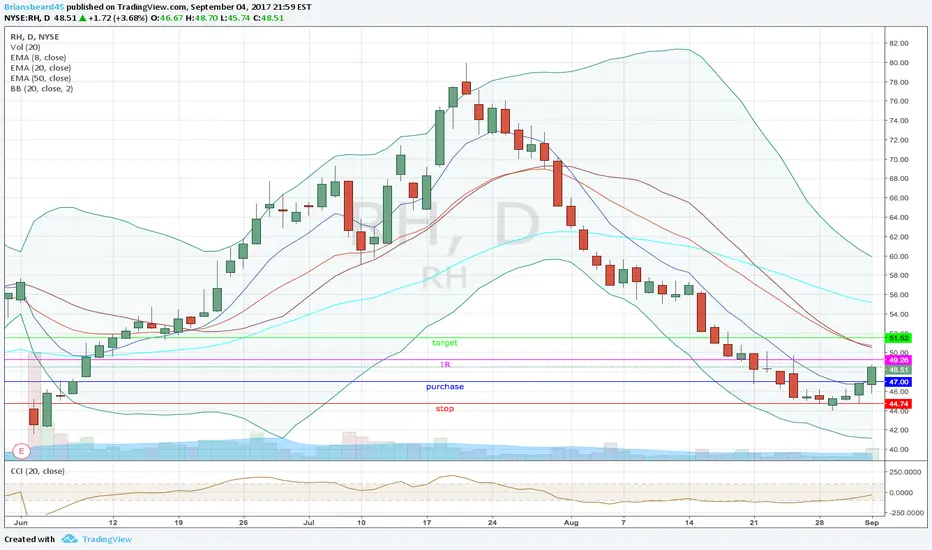932x550 pixels.
Task: Click the C:48.51 close value
Action: pyautogui.click(x=268, y=18)
